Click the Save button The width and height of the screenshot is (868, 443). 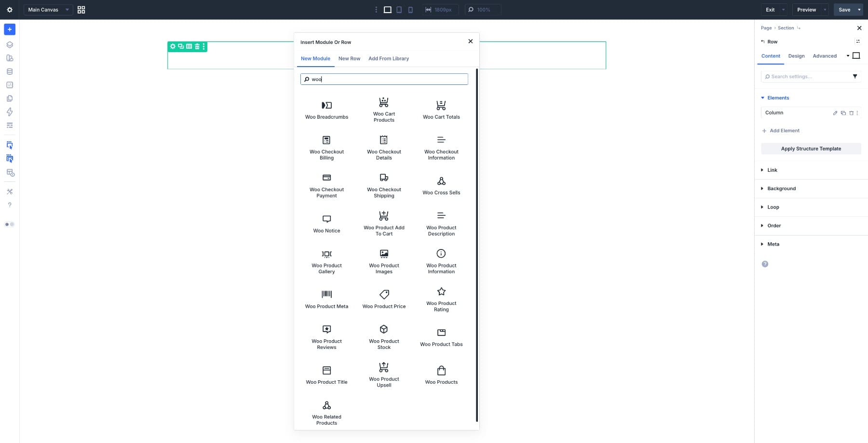point(844,10)
